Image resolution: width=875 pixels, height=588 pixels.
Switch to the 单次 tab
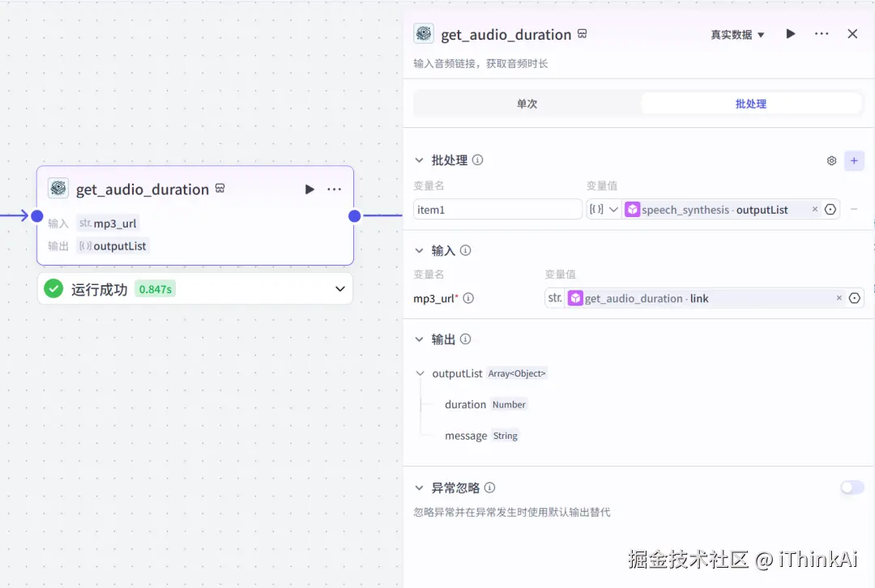(x=528, y=103)
